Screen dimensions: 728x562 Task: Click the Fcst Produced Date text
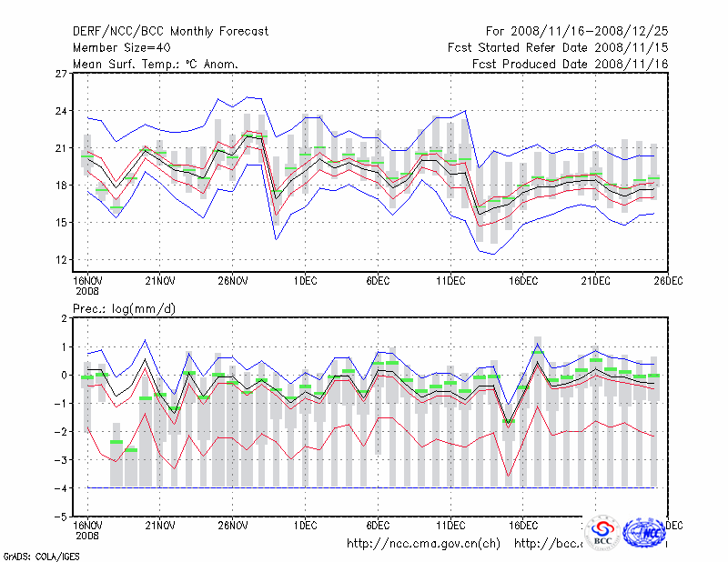tap(571, 65)
